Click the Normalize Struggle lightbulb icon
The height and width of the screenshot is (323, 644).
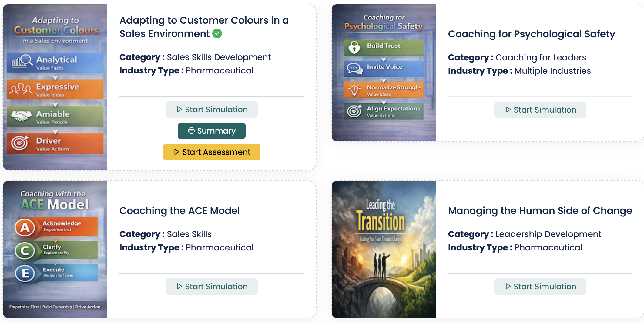coord(354,90)
